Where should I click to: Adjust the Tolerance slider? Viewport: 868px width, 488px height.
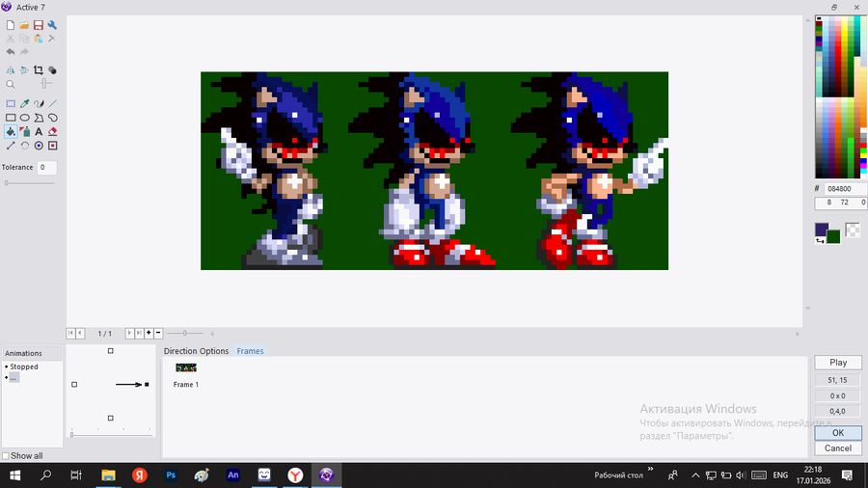point(30,183)
